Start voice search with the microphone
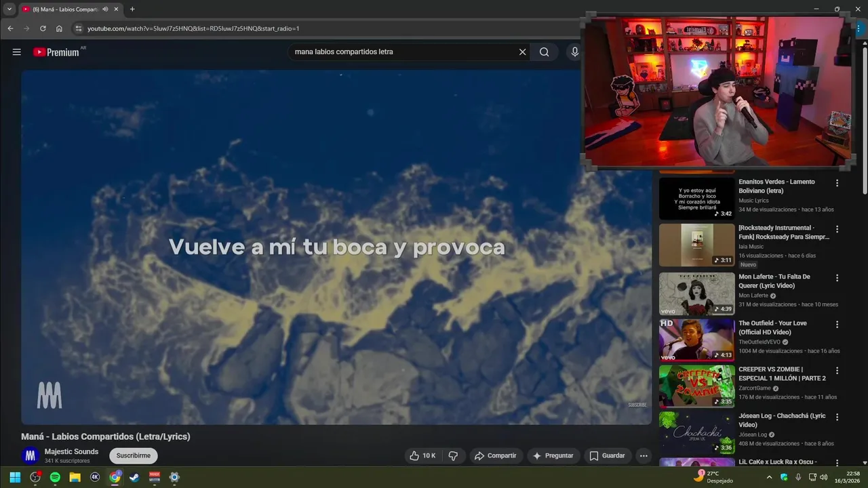 [x=575, y=52]
